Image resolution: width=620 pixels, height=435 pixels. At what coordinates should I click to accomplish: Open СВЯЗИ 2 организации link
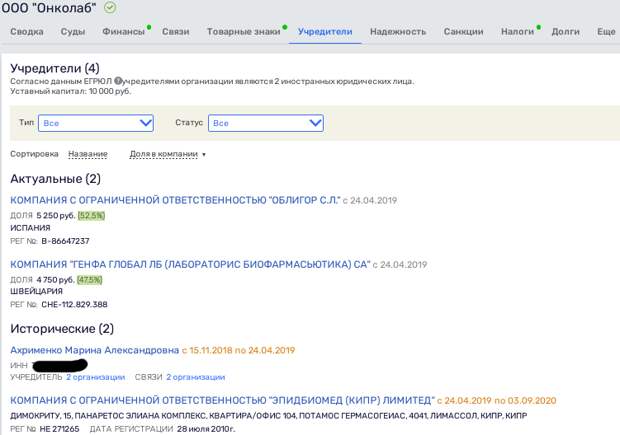pos(195,377)
